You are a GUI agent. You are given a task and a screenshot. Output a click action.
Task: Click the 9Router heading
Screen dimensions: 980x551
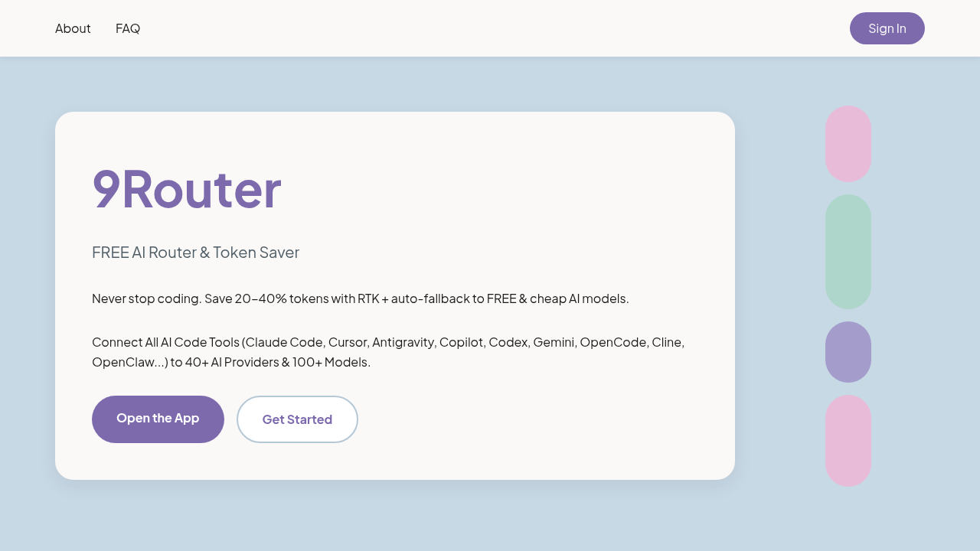pos(187,189)
